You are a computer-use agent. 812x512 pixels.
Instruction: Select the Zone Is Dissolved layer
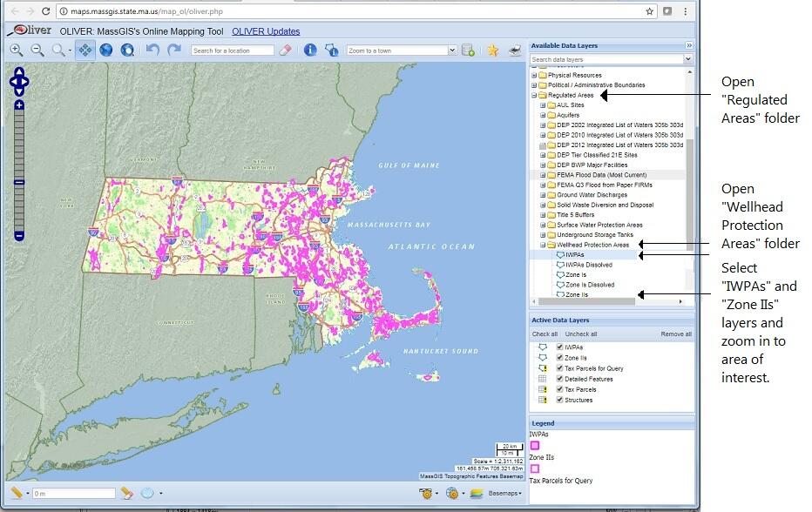[x=590, y=285]
